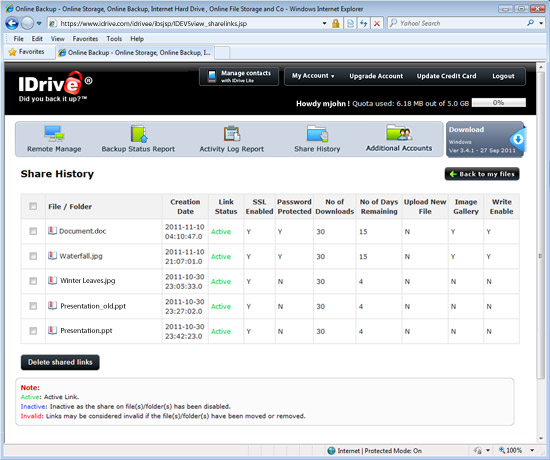Click the Favorites star icon
550x460 pixels.
12,52
